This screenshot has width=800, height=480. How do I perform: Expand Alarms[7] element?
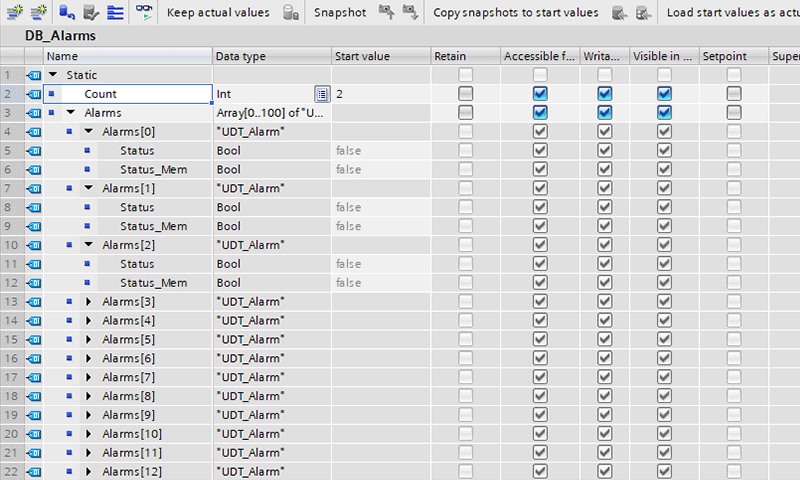pos(88,377)
